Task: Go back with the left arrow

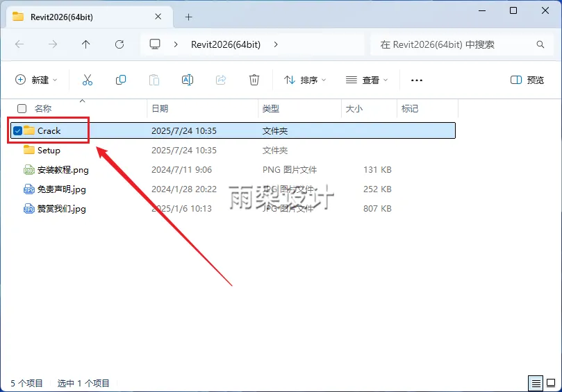Action: coord(19,44)
